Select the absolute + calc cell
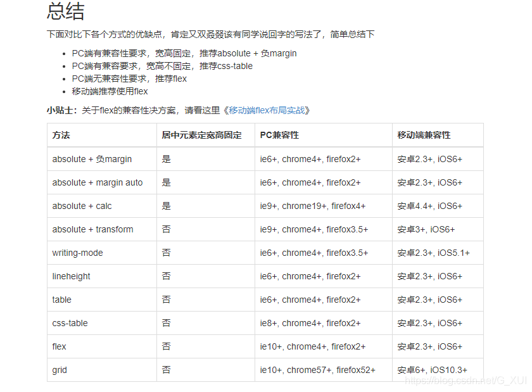Viewport: 532px width, 392px height. coord(82,206)
